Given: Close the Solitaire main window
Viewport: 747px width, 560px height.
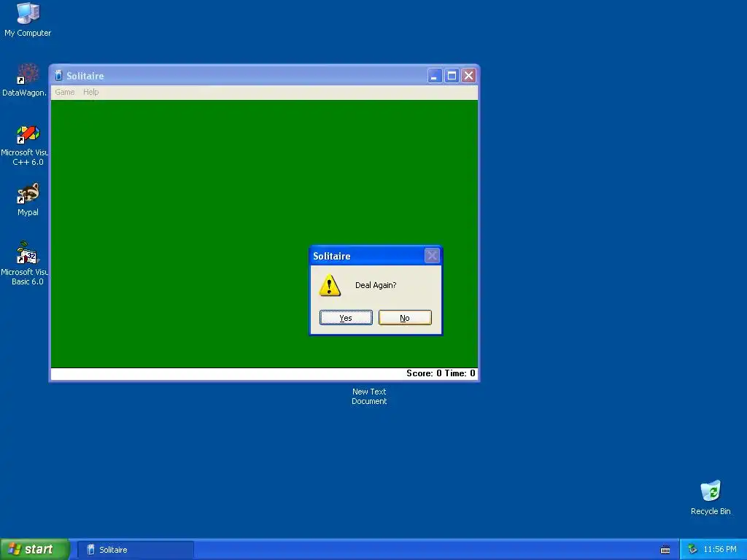Looking at the screenshot, I should click(469, 76).
